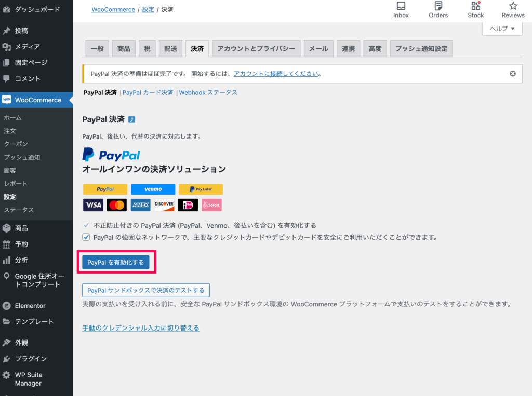Click the Elementor icon in sidebar
This screenshot has width=532, height=396.
coord(6,306)
